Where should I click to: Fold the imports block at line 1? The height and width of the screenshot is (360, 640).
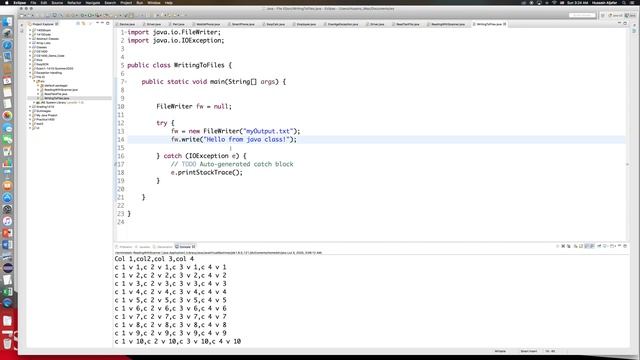click(x=126, y=32)
